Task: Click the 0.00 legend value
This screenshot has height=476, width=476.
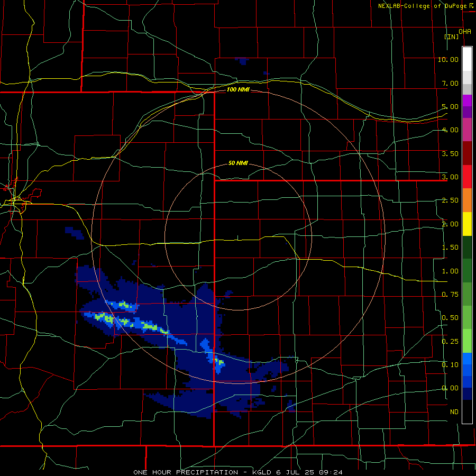Action: [450, 388]
